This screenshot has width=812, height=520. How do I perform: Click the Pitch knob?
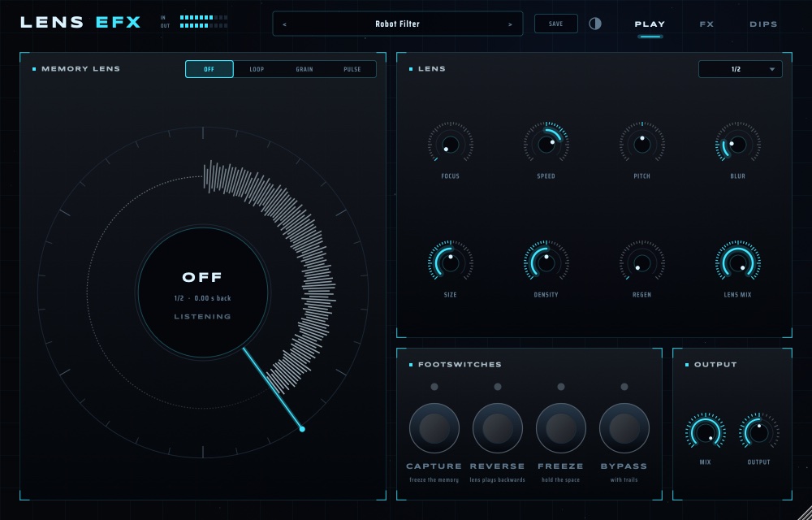pyautogui.click(x=642, y=145)
